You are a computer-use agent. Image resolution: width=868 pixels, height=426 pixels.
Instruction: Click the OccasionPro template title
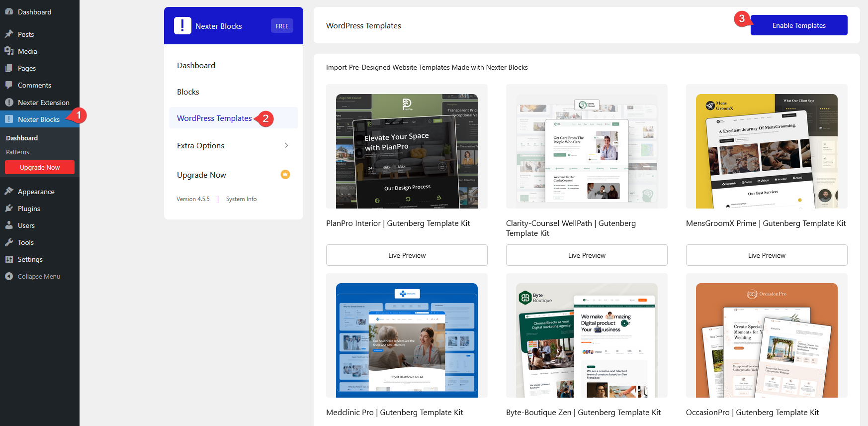[x=753, y=413]
